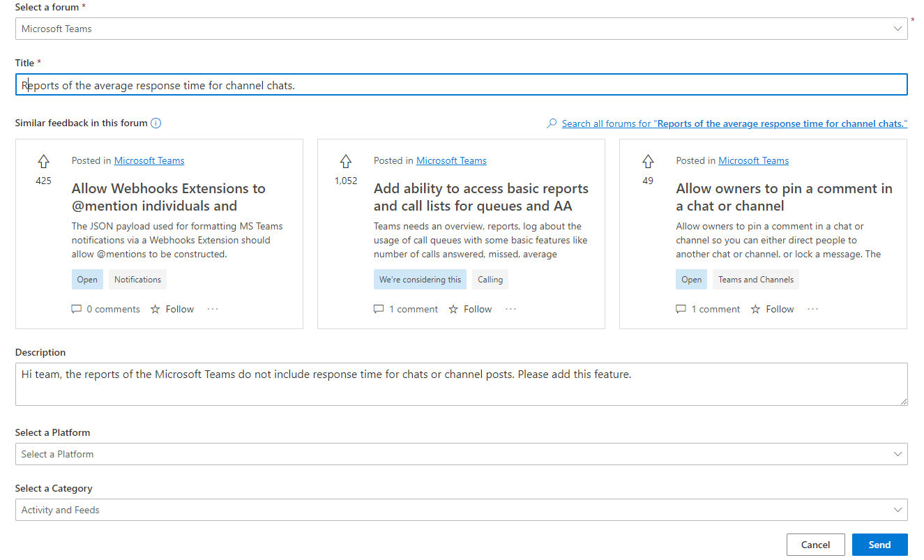
Task: Click the Title input field
Action: 462,85
